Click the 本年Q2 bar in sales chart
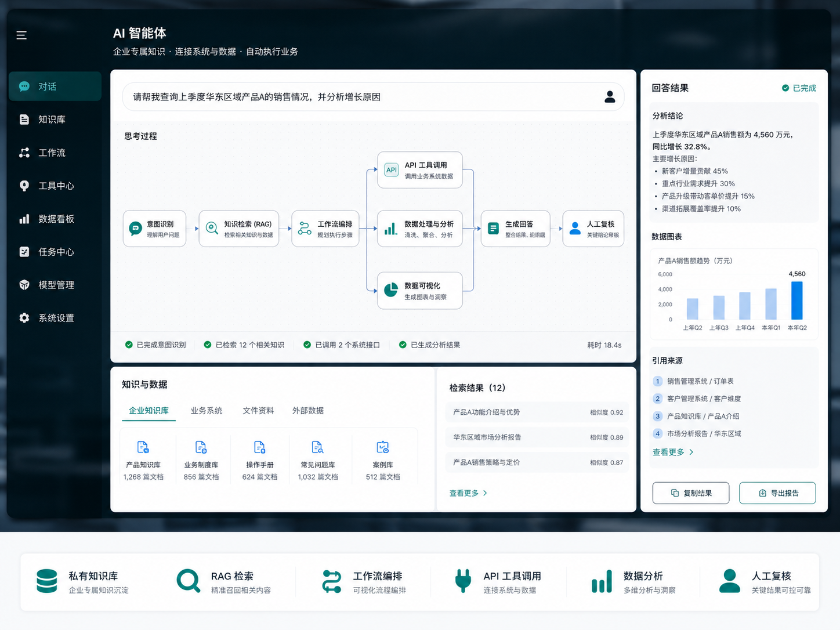The height and width of the screenshot is (630, 840). pos(797,300)
